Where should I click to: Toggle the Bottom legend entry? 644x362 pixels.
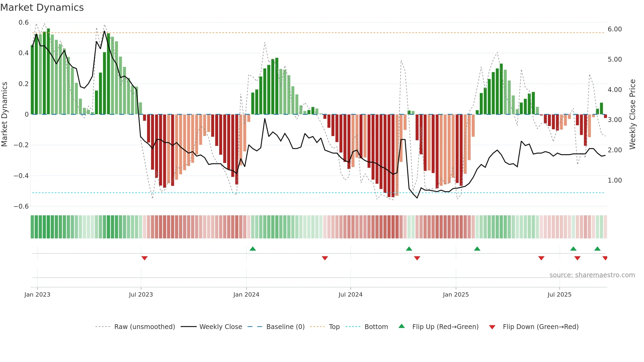(x=367, y=327)
